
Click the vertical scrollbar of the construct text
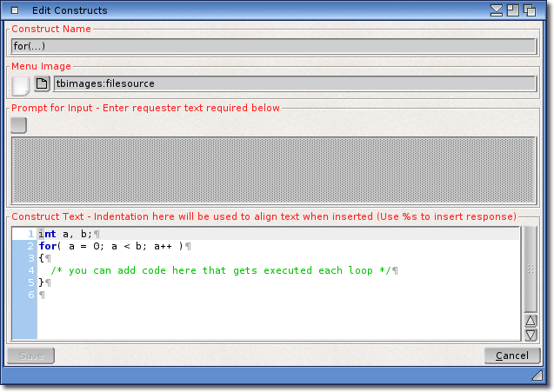(531, 269)
